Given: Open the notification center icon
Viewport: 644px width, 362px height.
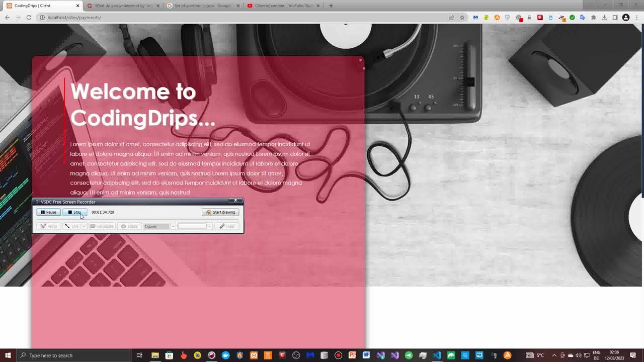Looking at the screenshot, I should click(633, 355).
